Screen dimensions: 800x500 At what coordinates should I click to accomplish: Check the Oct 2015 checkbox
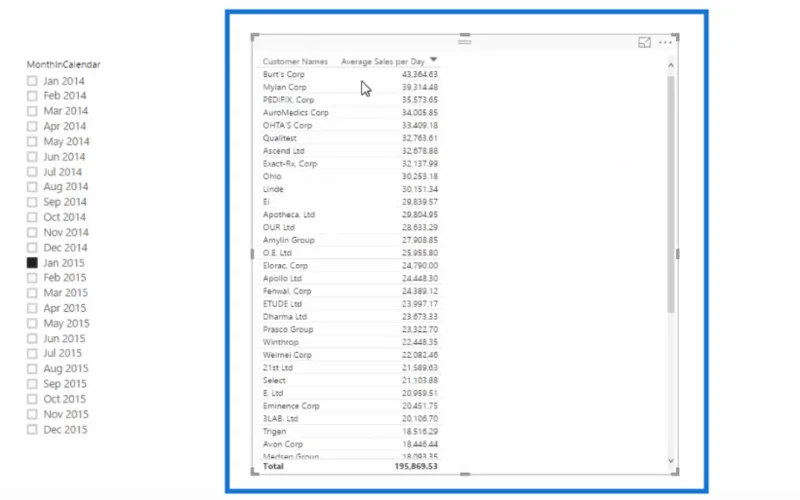point(32,399)
